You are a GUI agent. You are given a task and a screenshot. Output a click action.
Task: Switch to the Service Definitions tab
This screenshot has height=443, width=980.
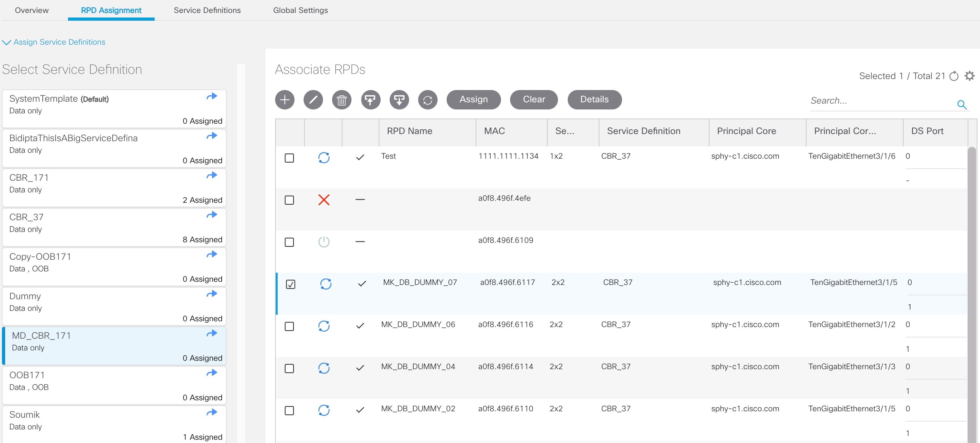click(207, 10)
